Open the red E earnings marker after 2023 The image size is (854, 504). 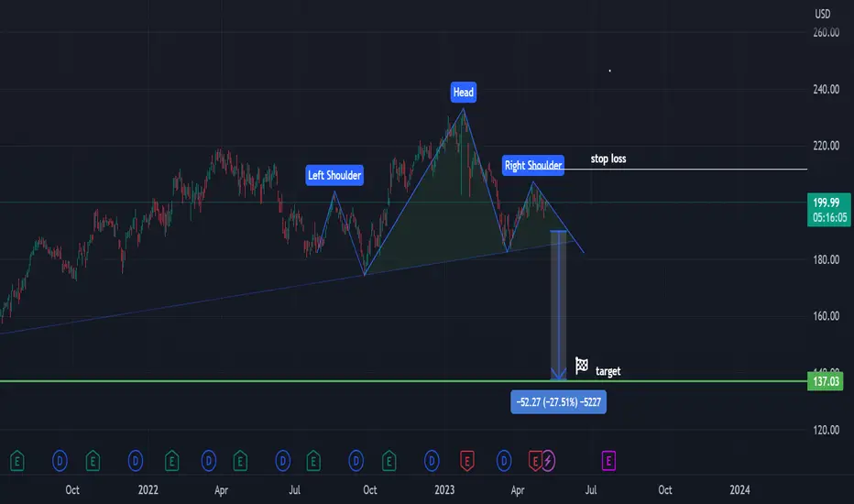pyautogui.click(x=466, y=461)
